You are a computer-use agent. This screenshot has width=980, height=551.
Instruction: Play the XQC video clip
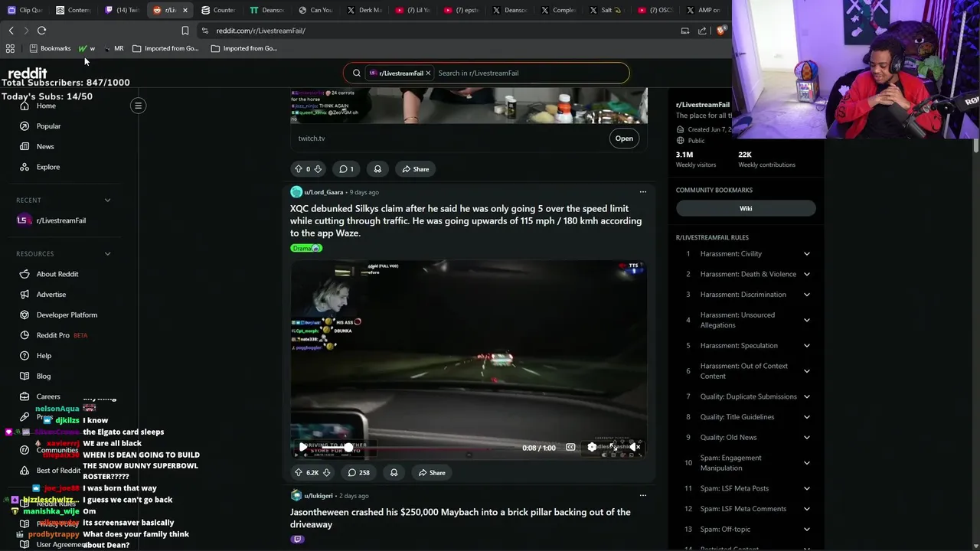coord(304,447)
